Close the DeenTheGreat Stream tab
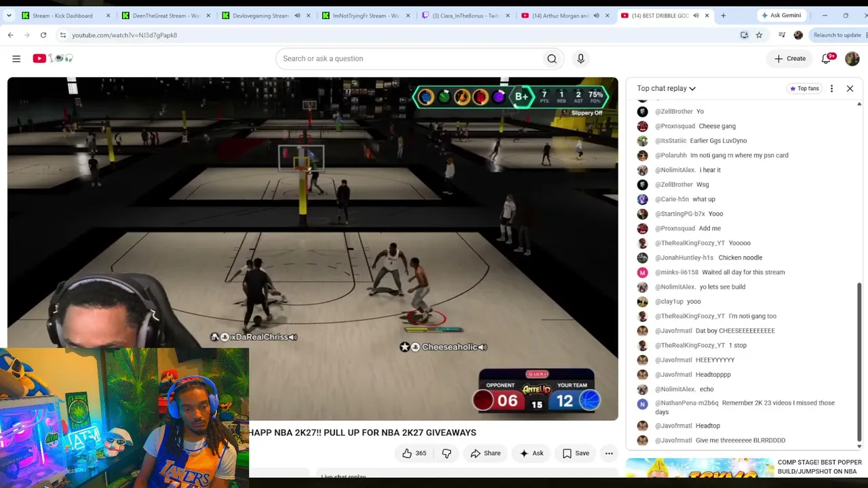 click(208, 16)
